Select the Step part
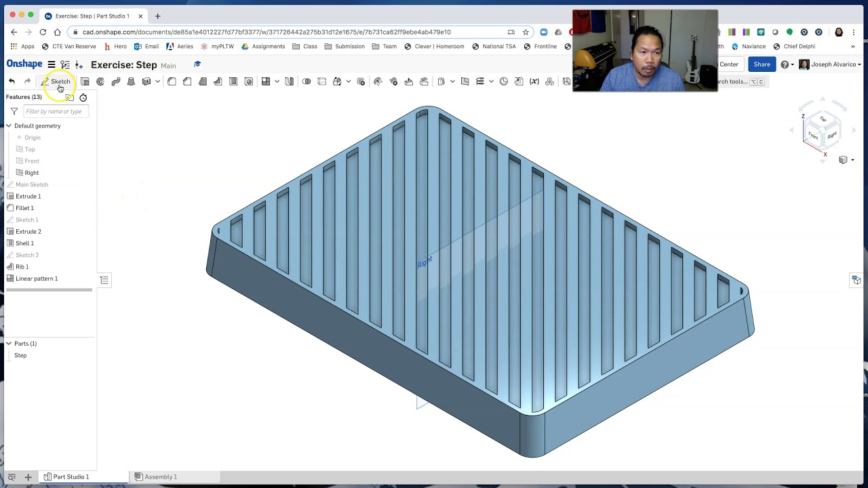 20,356
